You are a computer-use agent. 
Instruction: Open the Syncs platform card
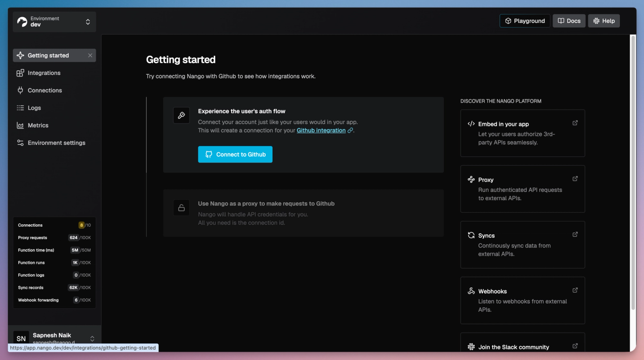coord(522,244)
